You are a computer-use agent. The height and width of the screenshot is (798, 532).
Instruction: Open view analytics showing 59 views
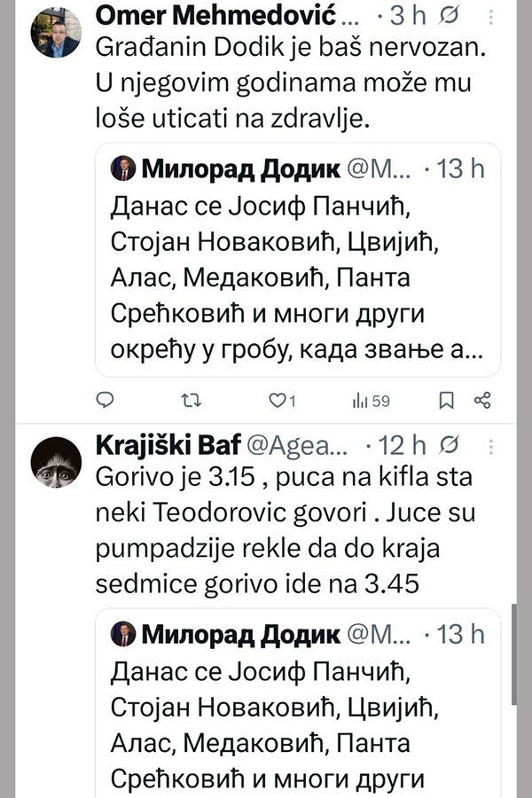372,401
